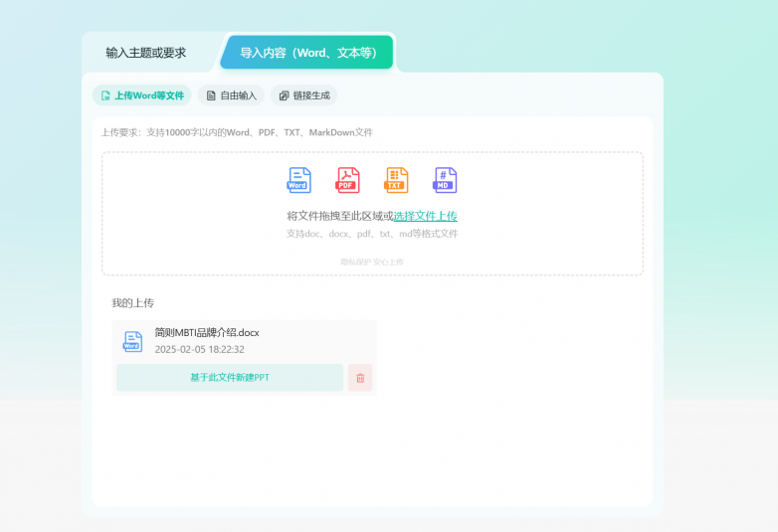Click the Word icon beside the uploaded docx
The width and height of the screenshot is (778, 532).
[132, 341]
